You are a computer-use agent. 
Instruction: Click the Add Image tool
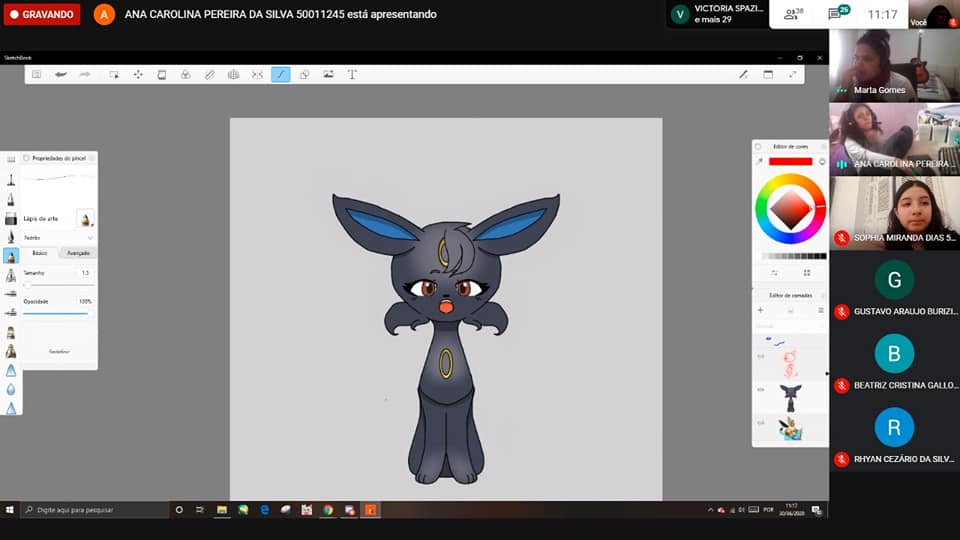click(328, 75)
